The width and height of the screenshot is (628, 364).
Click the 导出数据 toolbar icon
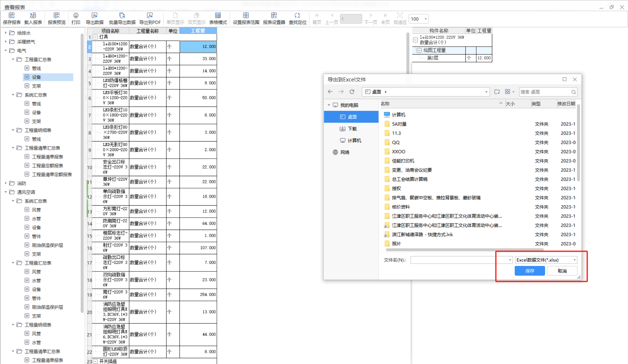pyautogui.click(x=95, y=18)
